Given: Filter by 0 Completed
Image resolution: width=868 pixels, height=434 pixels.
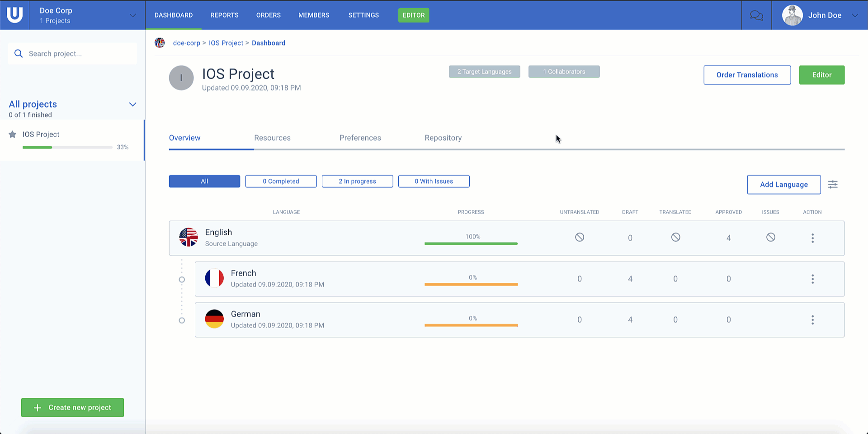Looking at the screenshot, I should [x=281, y=181].
